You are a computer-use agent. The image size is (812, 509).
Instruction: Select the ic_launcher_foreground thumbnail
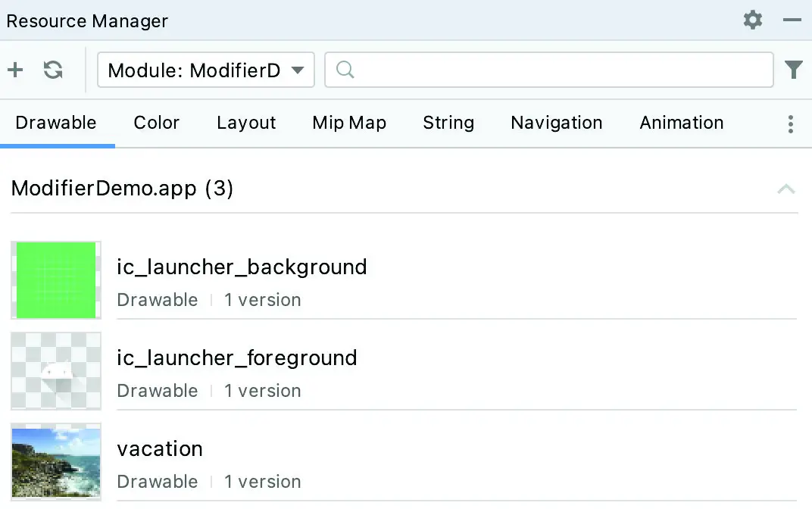[x=56, y=370]
